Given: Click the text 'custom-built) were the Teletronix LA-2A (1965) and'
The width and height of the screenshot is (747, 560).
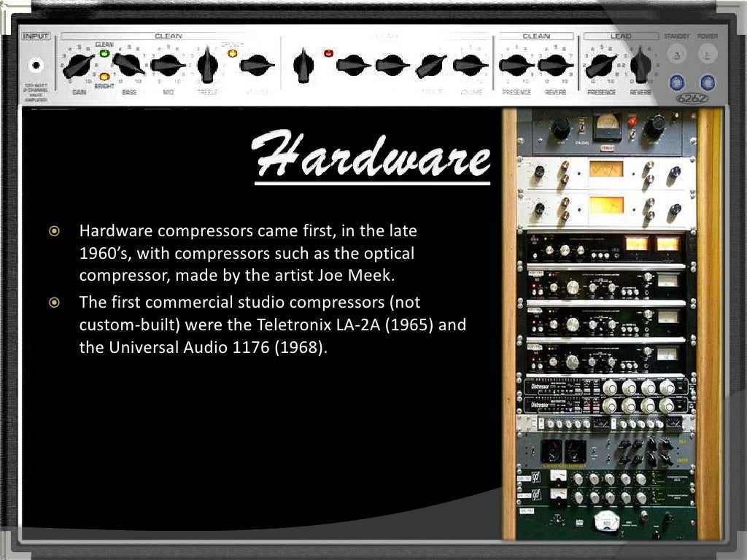Looking at the screenshot, I should coord(273,324).
